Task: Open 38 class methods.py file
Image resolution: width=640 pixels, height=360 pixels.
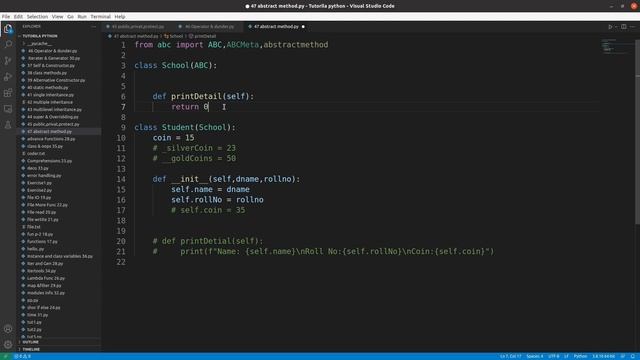Action: tap(47, 73)
